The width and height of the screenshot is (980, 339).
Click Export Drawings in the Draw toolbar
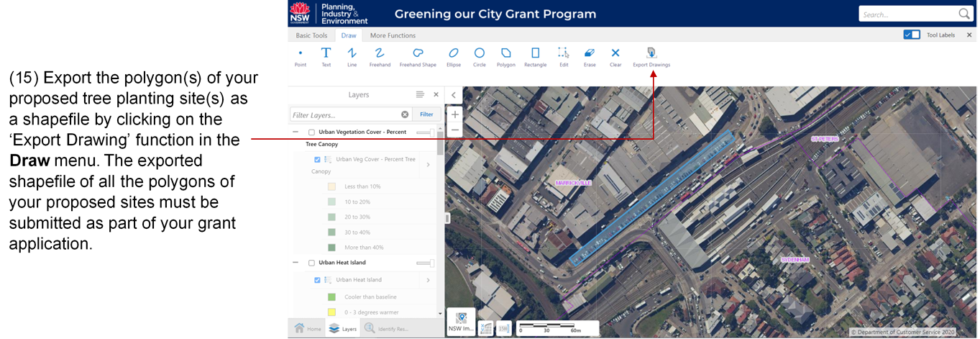click(x=651, y=57)
